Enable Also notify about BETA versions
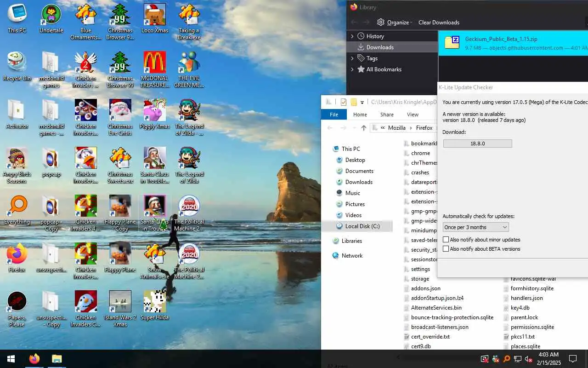Screen dimensions: 588x368 [x=446, y=249]
